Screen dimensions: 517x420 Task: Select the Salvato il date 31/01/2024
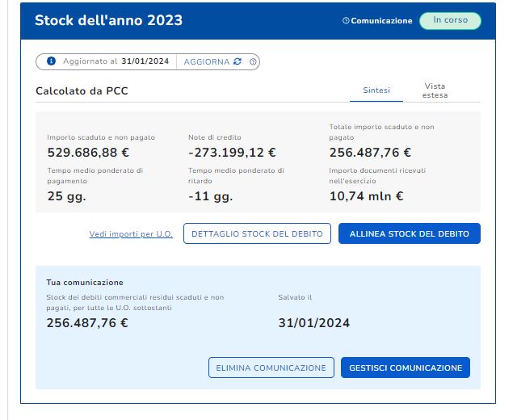[x=313, y=323]
